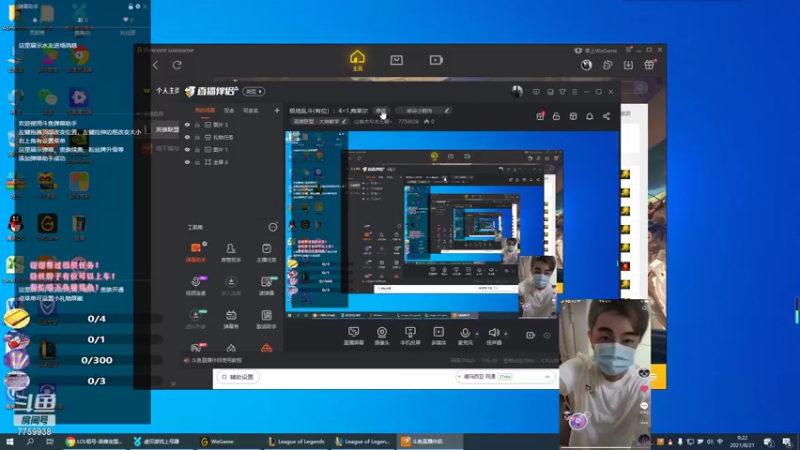Select the third scene tab
This screenshot has height=450, width=800.
pos(251,110)
